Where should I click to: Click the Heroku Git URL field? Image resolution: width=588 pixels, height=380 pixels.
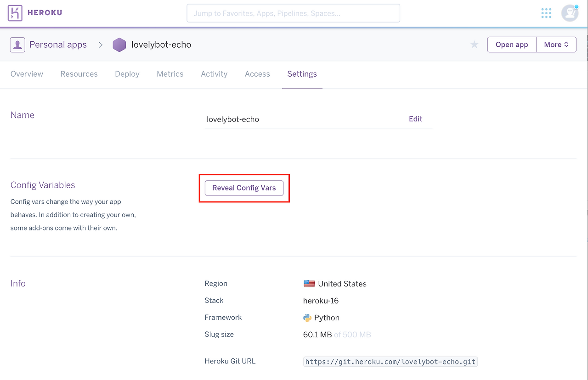click(x=390, y=362)
